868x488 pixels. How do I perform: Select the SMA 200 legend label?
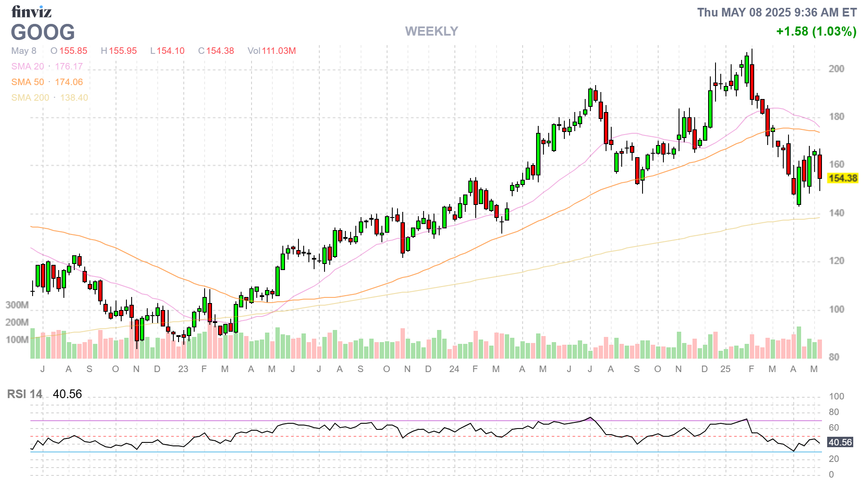click(30, 98)
